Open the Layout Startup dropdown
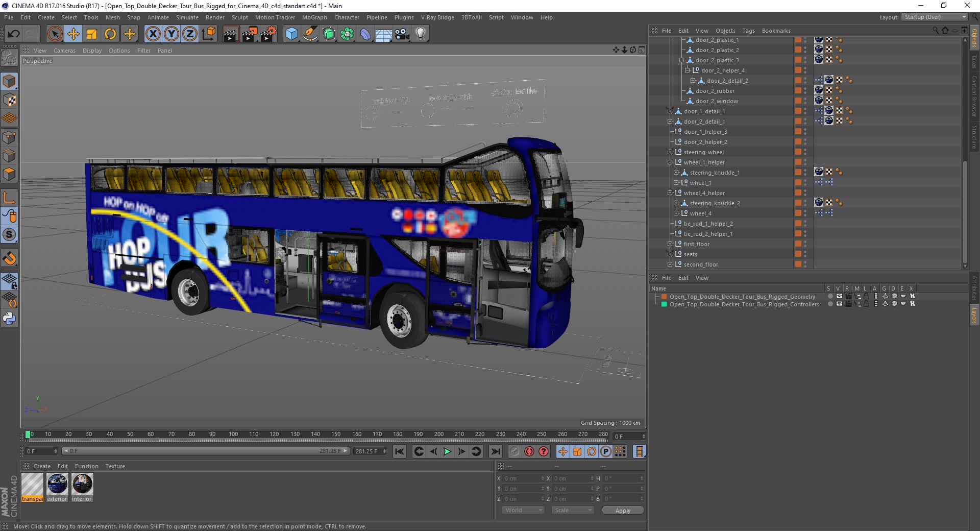 (935, 17)
